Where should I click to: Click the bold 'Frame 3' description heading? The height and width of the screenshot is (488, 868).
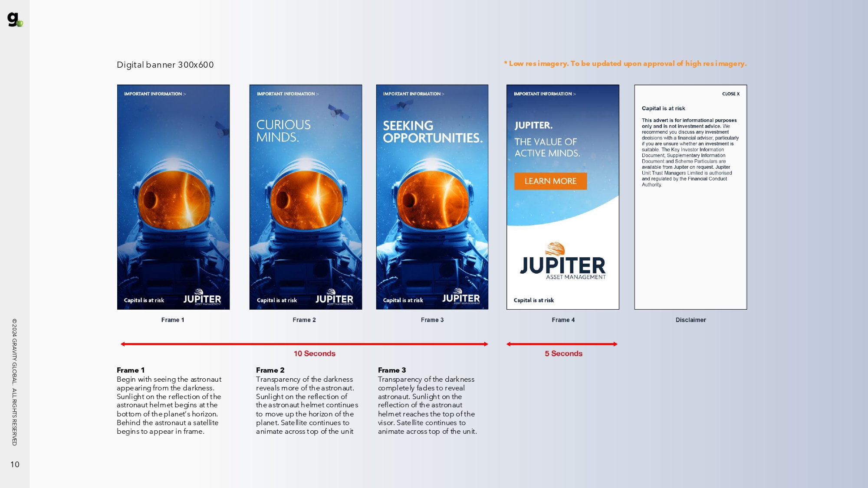click(x=392, y=370)
